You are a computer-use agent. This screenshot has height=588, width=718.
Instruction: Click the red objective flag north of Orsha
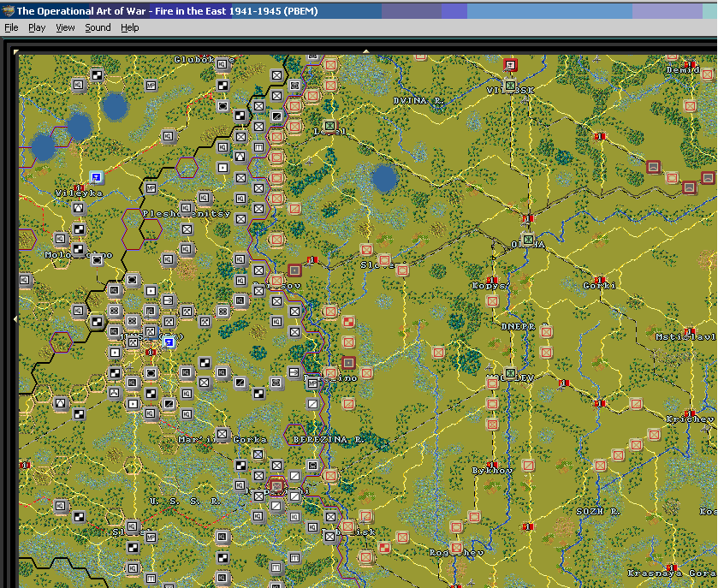pos(528,218)
